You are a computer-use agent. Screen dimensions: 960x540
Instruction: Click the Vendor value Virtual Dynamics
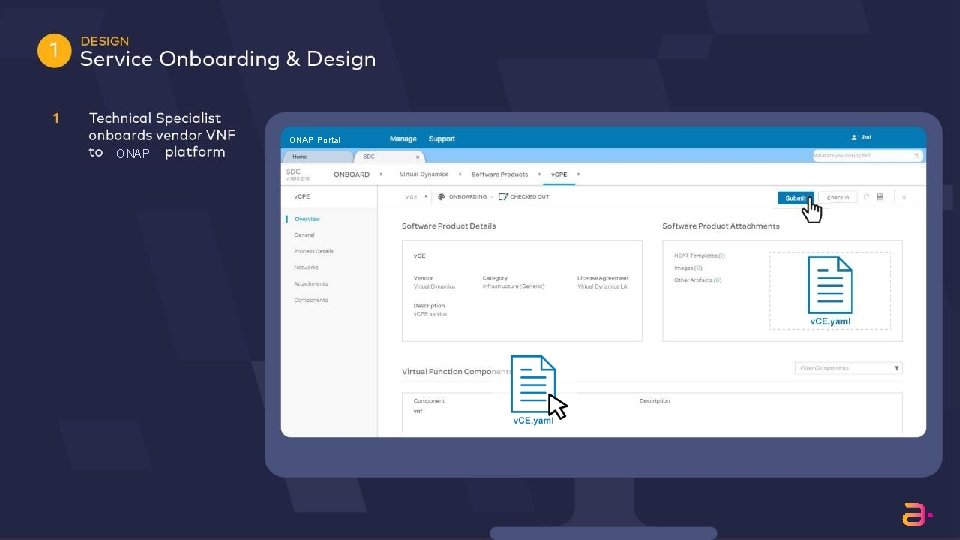[x=434, y=287]
